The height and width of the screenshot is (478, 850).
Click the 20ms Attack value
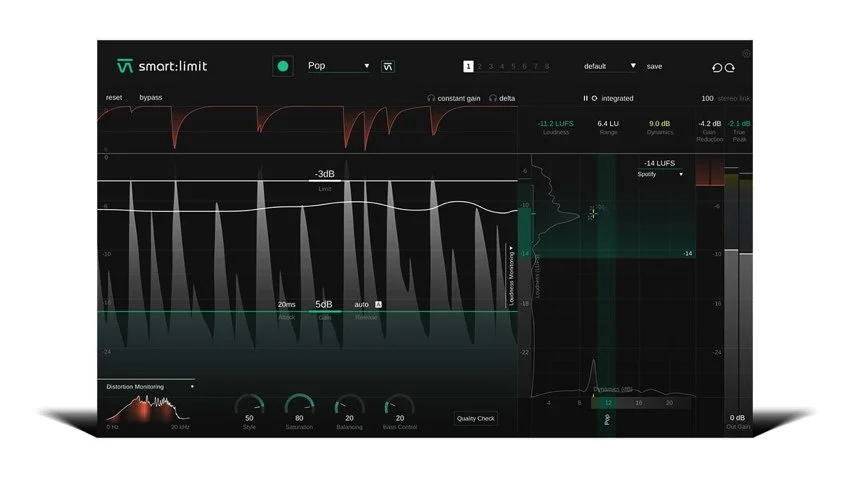pos(287,305)
